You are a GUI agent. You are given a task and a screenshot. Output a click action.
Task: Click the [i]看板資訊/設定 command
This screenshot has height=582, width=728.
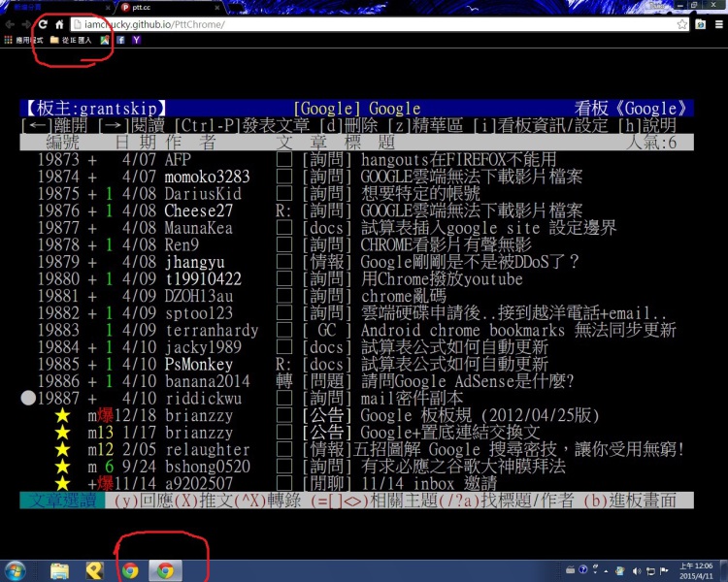541,125
